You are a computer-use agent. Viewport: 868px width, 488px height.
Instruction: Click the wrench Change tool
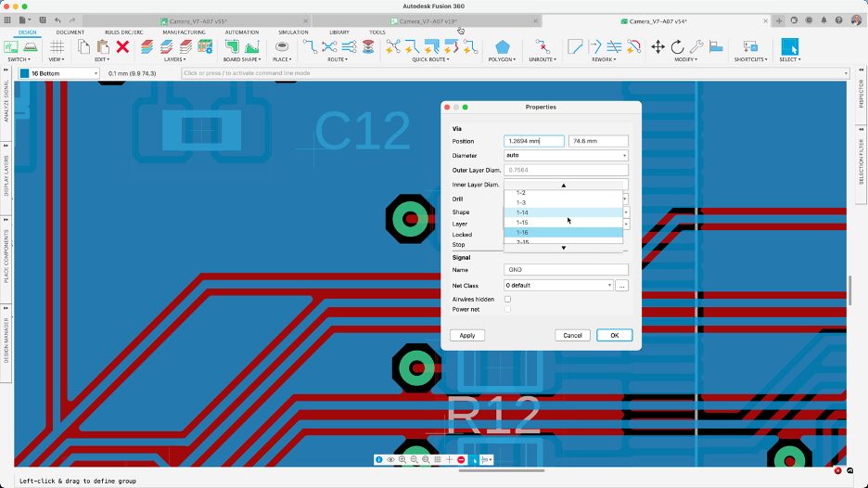pyautogui.click(x=696, y=47)
